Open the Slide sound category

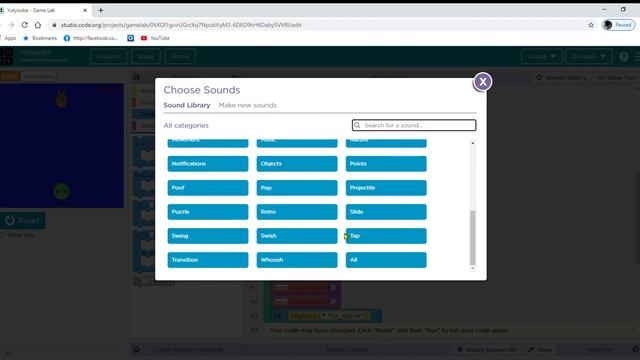(x=386, y=212)
